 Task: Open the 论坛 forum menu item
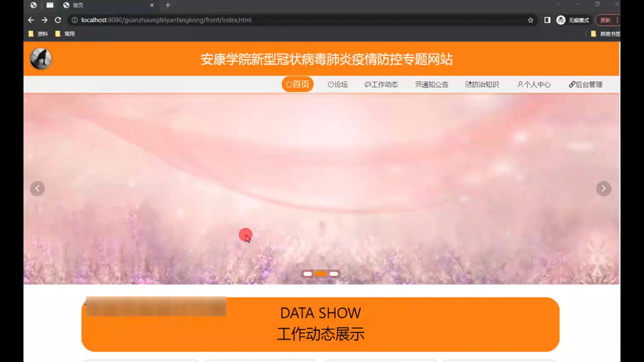point(337,84)
